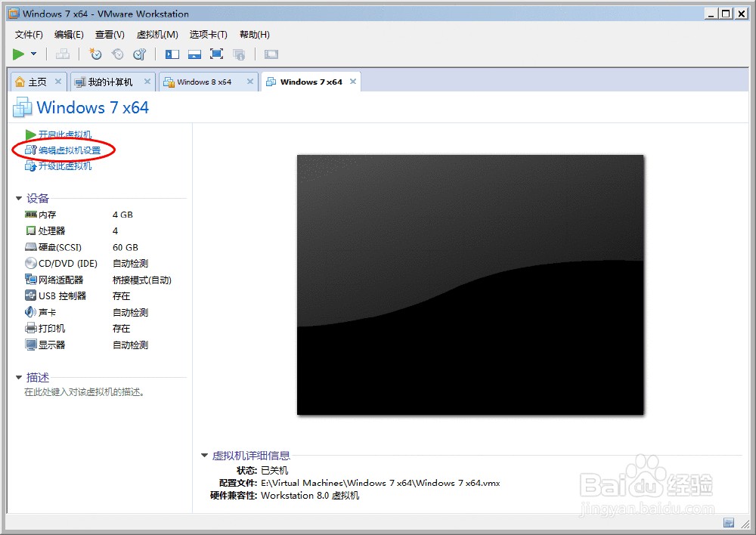Click the green power-on play button in toolbar
This screenshot has width=756, height=535.
pos(18,54)
